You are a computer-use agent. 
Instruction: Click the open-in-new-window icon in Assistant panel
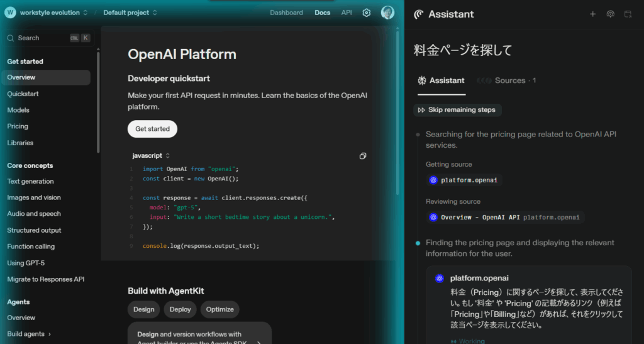tap(628, 14)
